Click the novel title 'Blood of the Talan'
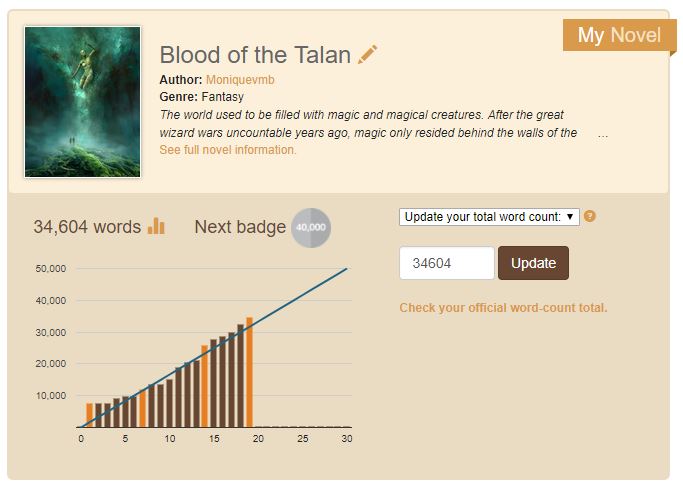 click(x=255, y=55)
